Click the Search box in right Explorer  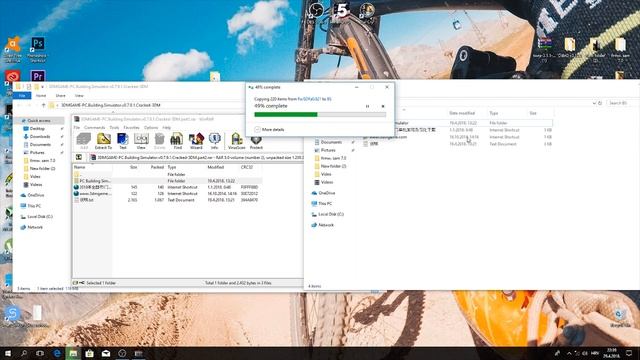622,103
